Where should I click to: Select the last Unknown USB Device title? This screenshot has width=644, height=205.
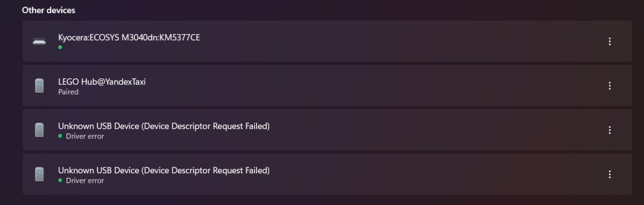164,170
